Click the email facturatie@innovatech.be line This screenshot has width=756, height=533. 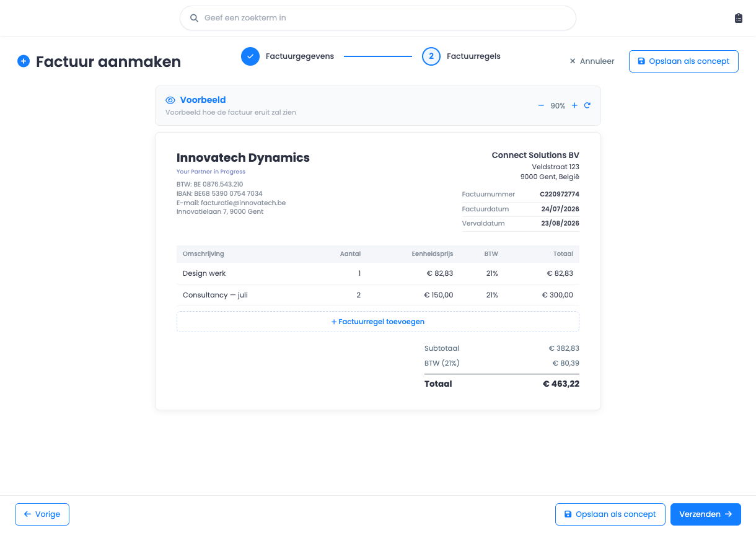[x=231, y=203]
